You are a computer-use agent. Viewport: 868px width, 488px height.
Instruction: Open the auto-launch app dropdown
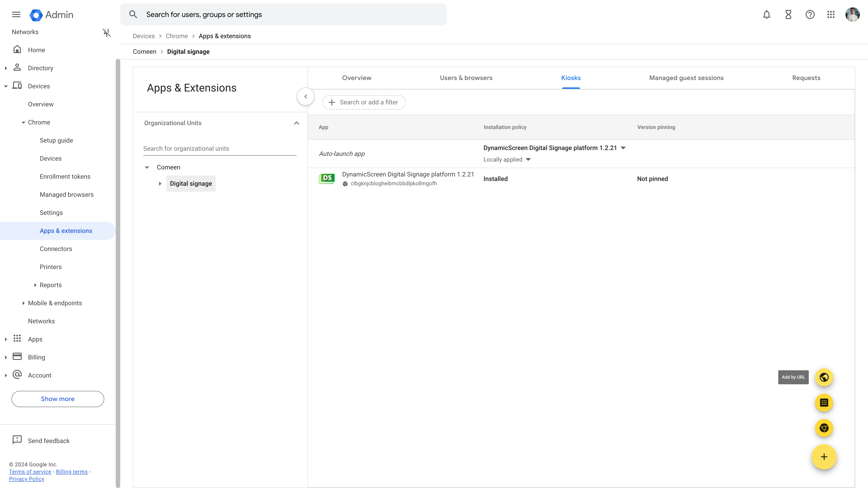pyautogui.click(x=623, y=148)
